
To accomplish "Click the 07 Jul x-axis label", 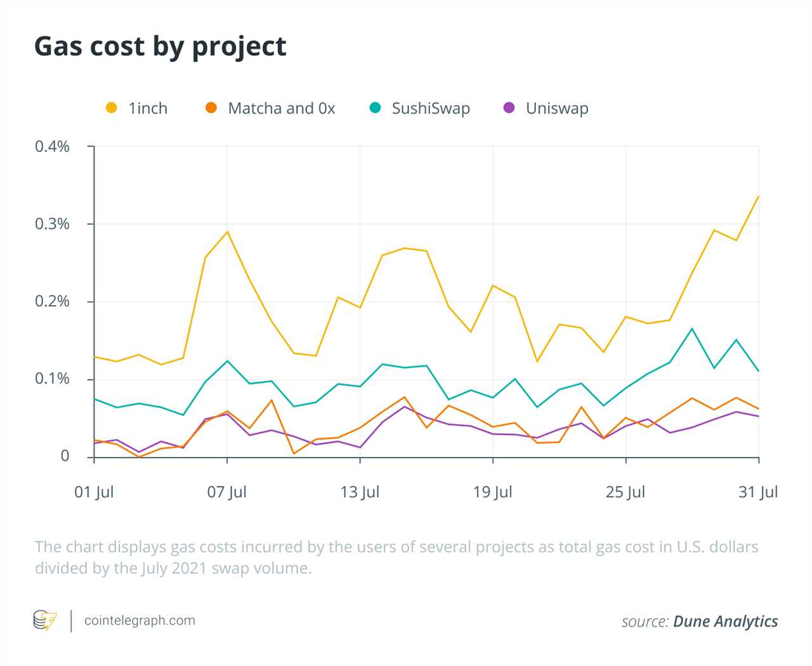I will click(227, 492).
